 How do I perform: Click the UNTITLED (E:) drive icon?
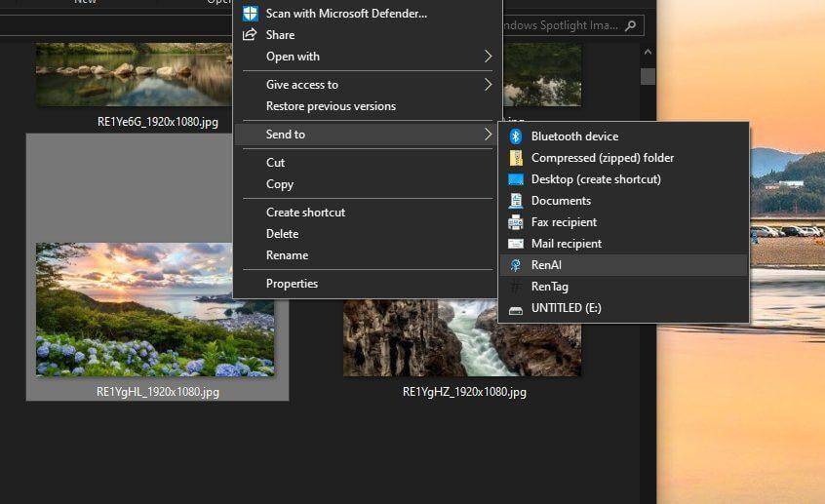[x=516, y=309]
